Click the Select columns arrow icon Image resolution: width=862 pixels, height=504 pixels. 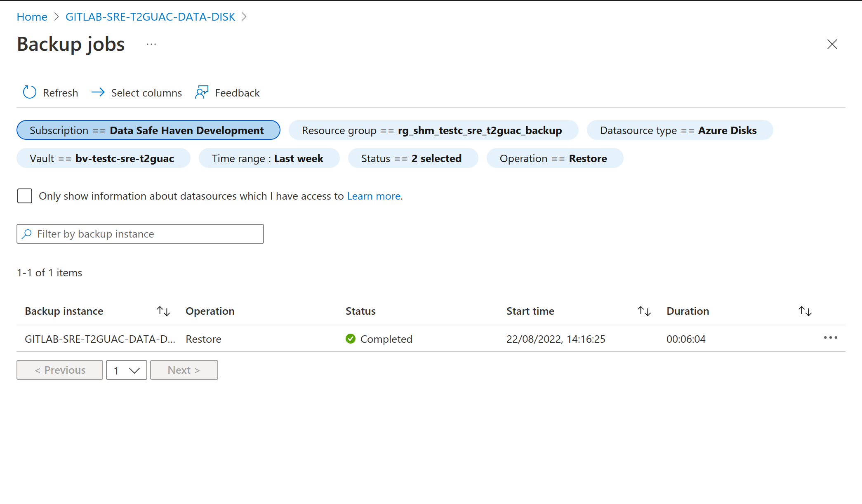point(98,92)
